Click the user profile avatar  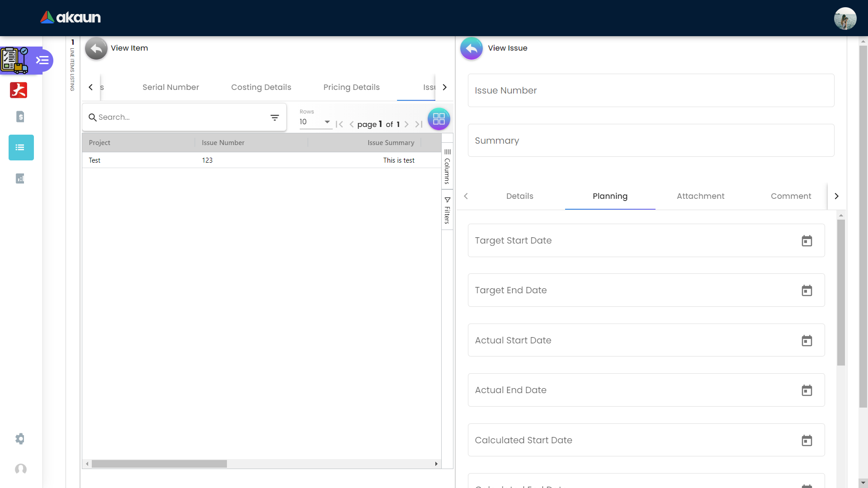[x=845, y=19]
